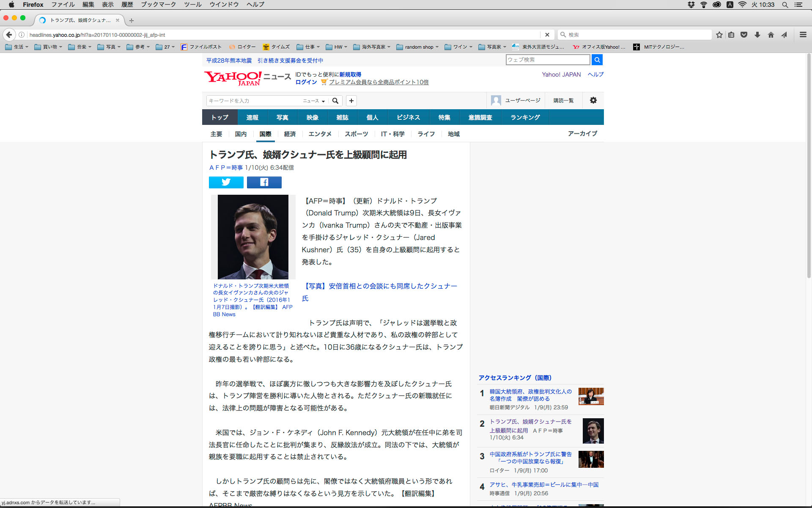Share article via Twitter icon button
Image resolution: width=812 pixels, height=508 pixels.
[226, 182]
